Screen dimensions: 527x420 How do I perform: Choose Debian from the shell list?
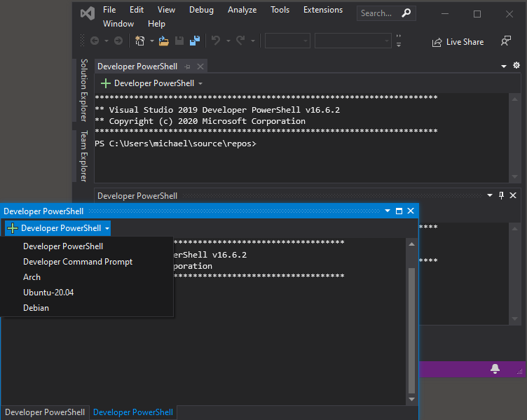click(87, 308)
